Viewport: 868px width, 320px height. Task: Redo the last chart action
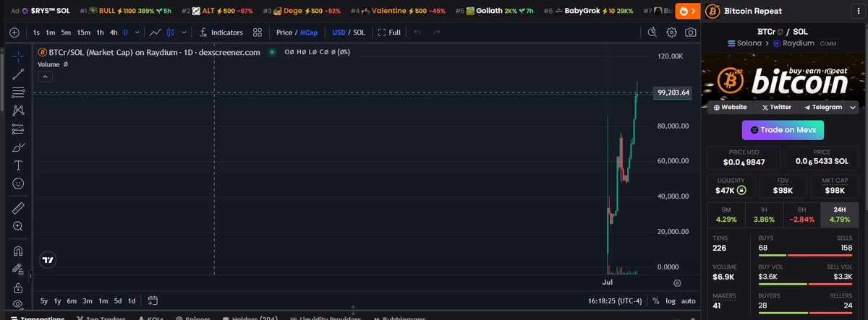click(x=436, y=33)
